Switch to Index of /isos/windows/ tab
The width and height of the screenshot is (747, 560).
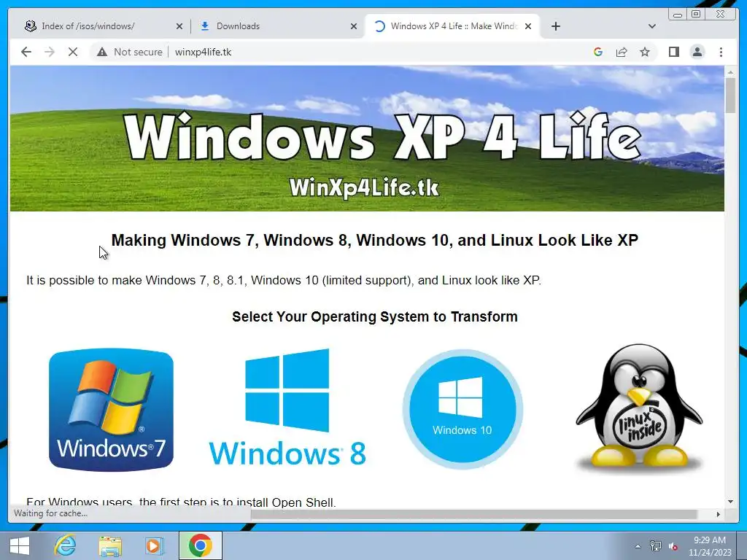(102, 26)
